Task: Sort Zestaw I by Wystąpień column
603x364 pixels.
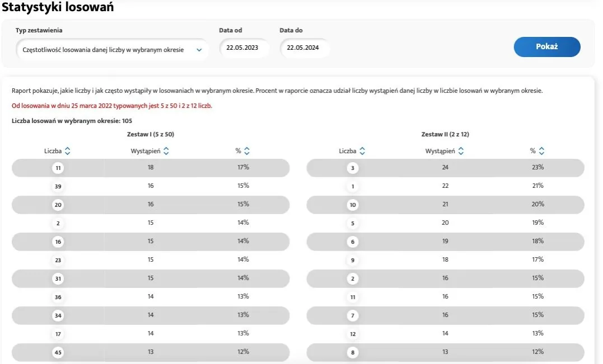Action: (x=166, y=151)
